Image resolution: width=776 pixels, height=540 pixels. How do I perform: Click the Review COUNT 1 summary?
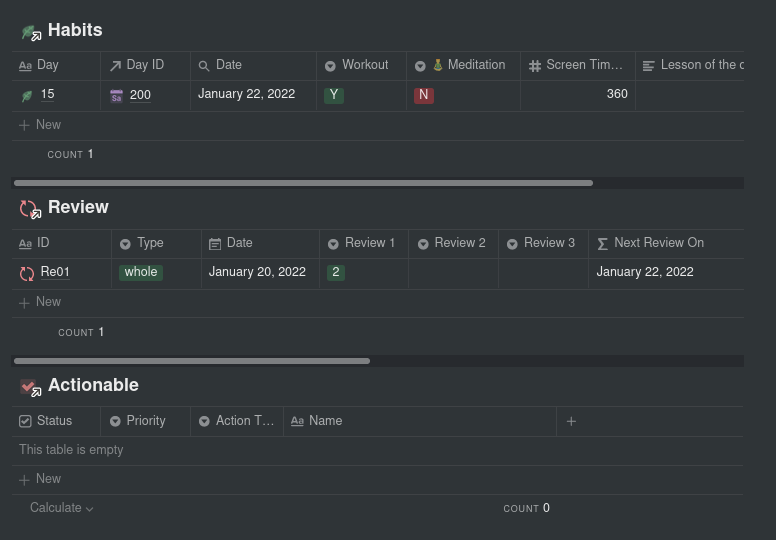tap(81, 332)
